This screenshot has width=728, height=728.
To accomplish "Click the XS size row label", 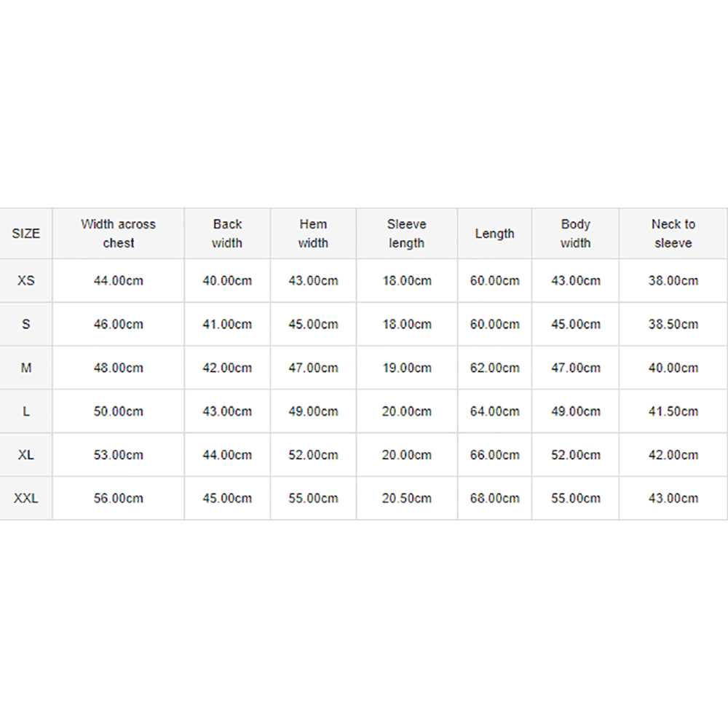I will point(26,280).
